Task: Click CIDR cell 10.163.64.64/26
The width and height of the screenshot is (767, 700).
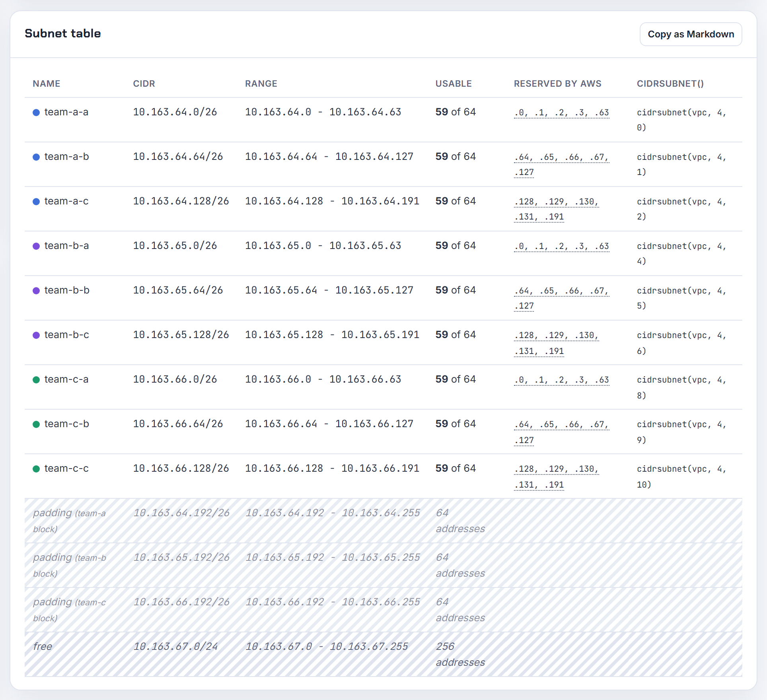Action: (178, 157)
